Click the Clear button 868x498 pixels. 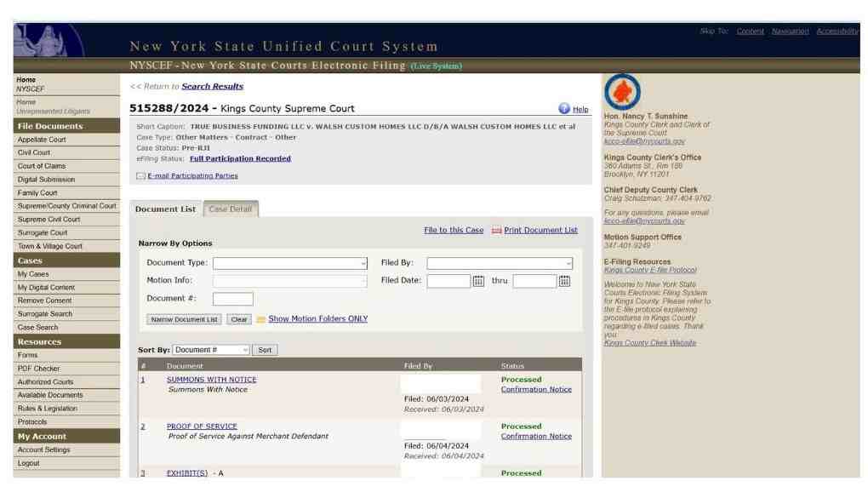238,319
